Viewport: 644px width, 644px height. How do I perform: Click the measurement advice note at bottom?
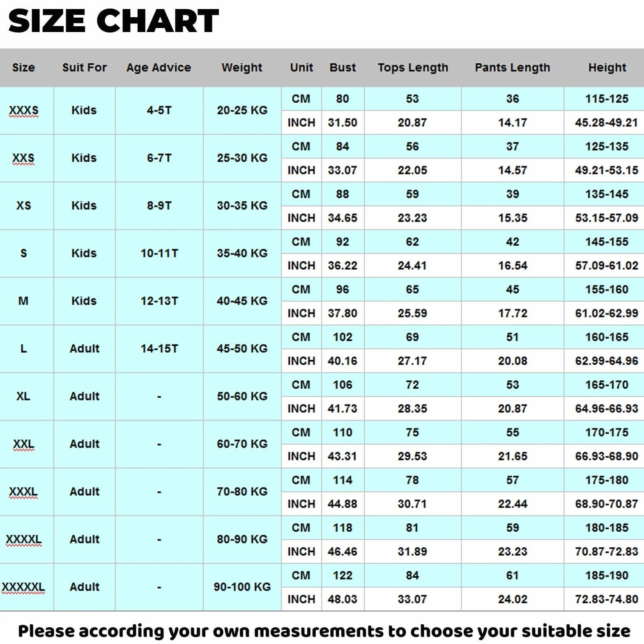324,630
